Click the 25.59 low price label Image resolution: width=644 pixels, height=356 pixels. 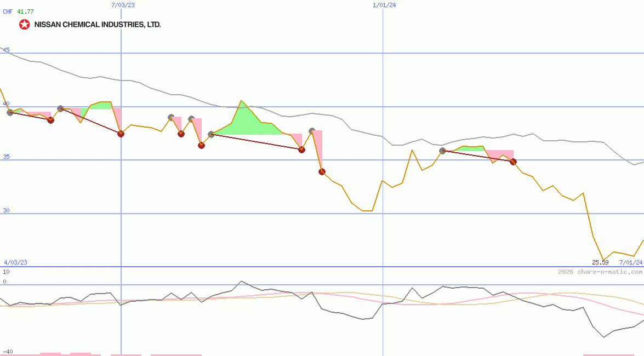click(600, 262)
